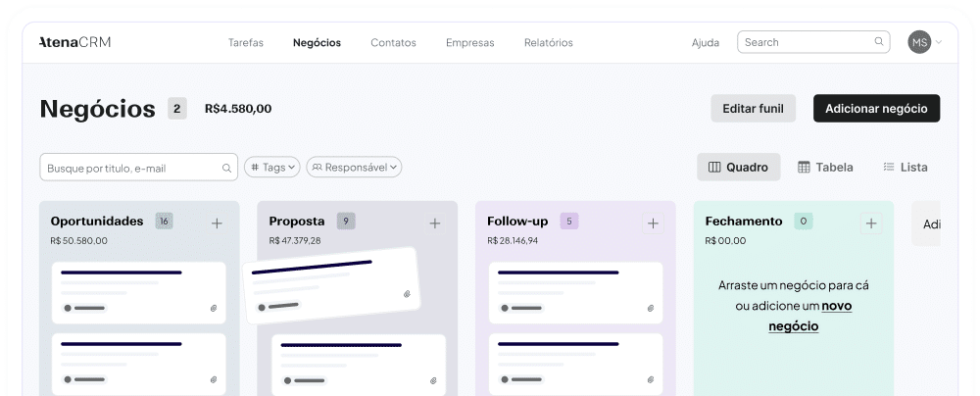980x396 pixels.
Task: Click the magnifier icon in top Search box
Action: coord(879,42)
